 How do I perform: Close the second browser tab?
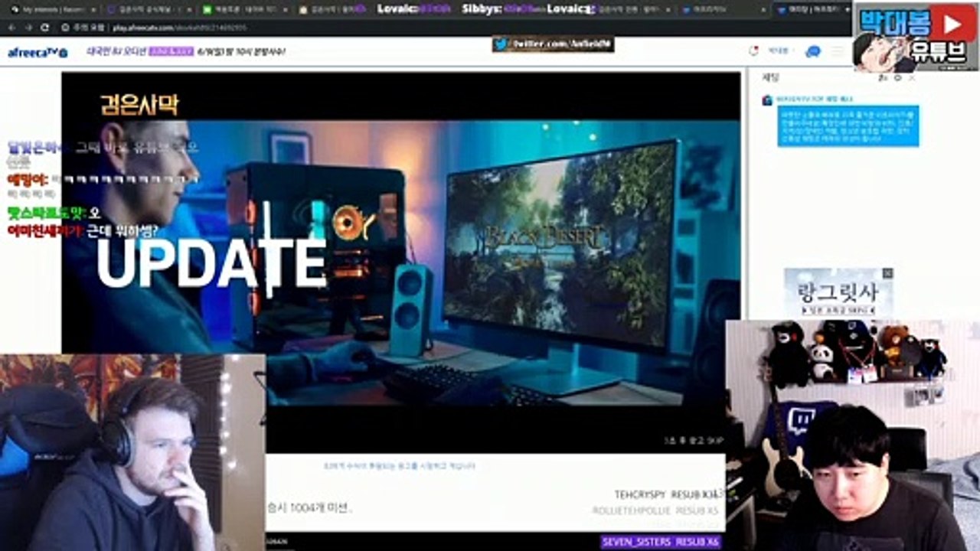pos(189,9)
